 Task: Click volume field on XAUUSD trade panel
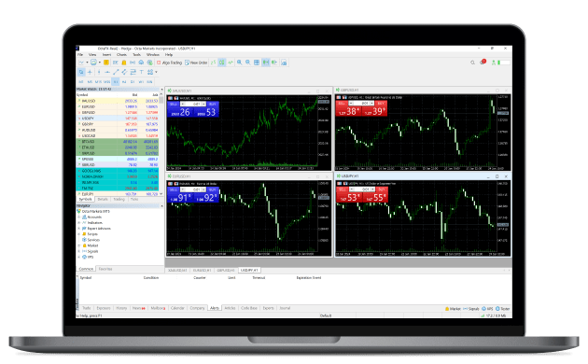coord(193,104)
